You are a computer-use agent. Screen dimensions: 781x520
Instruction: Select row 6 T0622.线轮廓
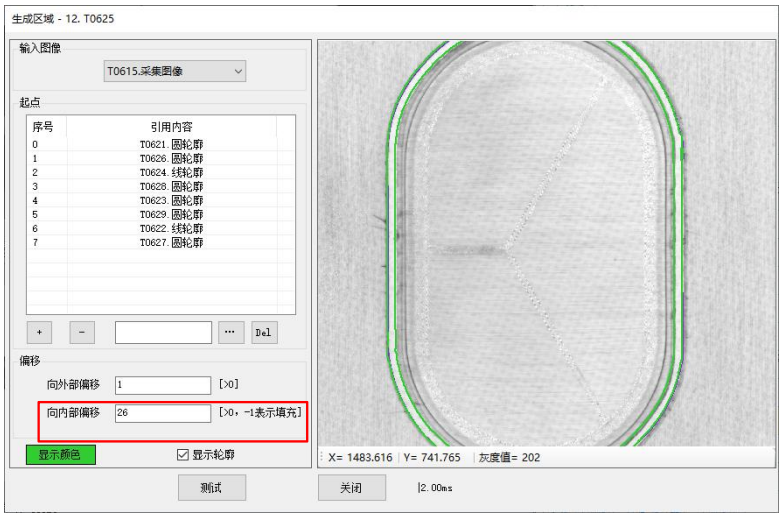[170, 228]
